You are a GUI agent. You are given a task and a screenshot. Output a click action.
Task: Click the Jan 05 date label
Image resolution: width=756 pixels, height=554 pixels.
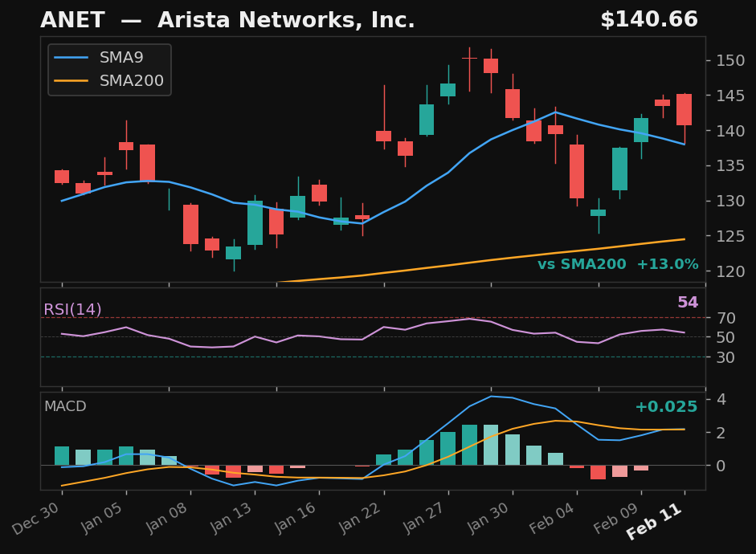[x=102, y=517]
